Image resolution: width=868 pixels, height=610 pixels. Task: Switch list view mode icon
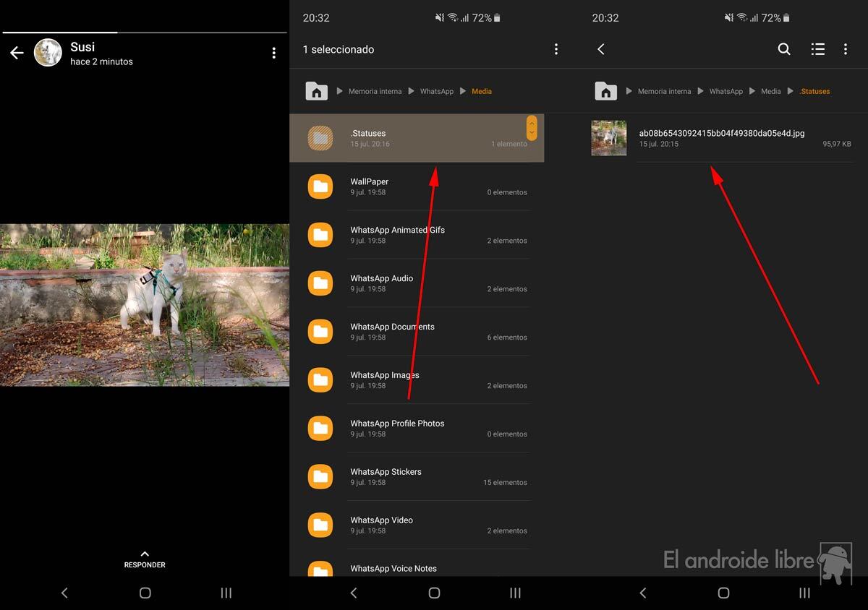click(x=817, y=49)
